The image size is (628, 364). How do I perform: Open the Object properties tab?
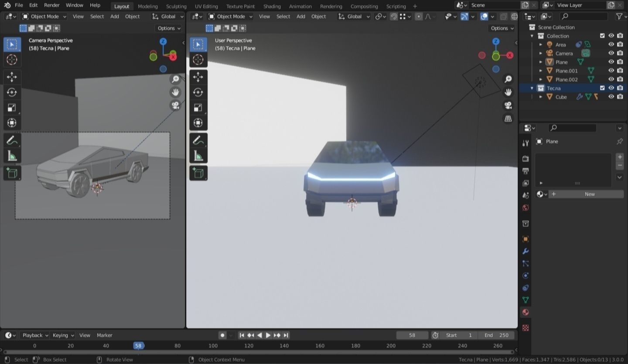pos(526,239)
